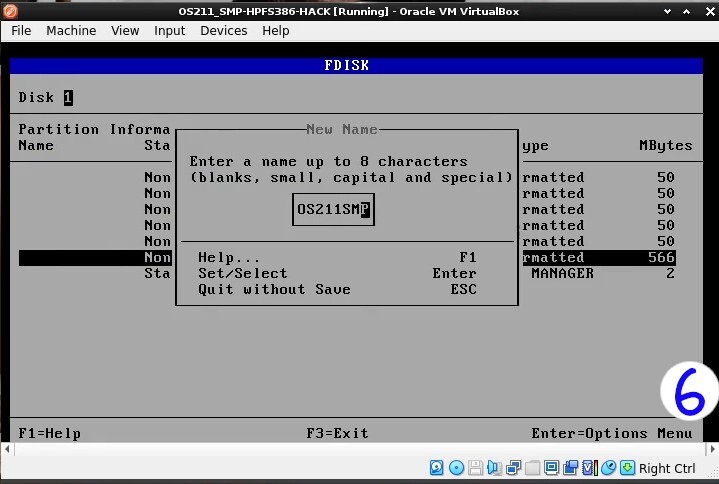Open the File menu
Viewport: 719px width, 484px height.
point(21,31)
